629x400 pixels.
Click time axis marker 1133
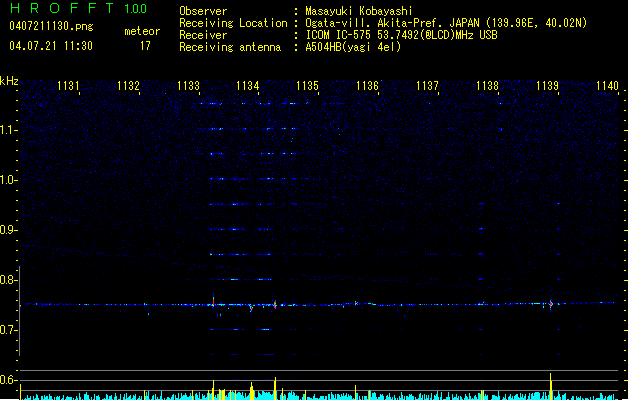188,86
